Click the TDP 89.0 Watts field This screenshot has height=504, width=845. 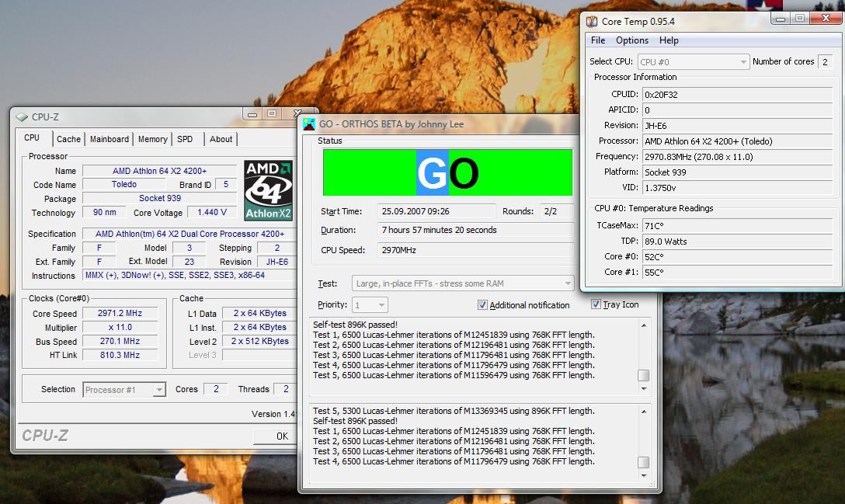(738, 242)
